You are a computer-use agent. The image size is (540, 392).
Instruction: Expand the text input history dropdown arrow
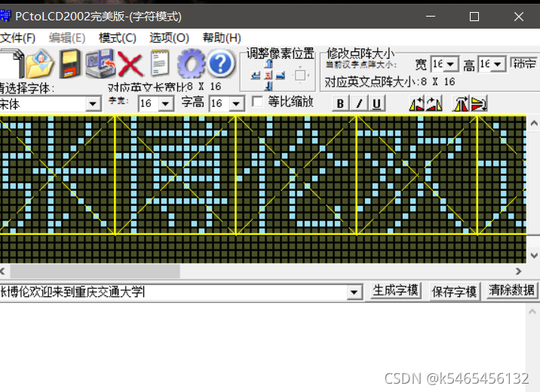[x=354, y=292]
